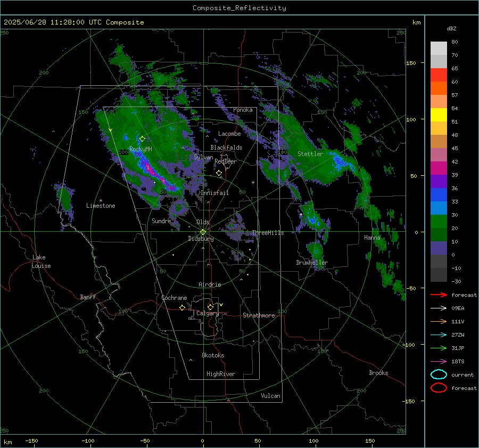Click the Olds city label

pyautogui.click(x=203, y=222)
